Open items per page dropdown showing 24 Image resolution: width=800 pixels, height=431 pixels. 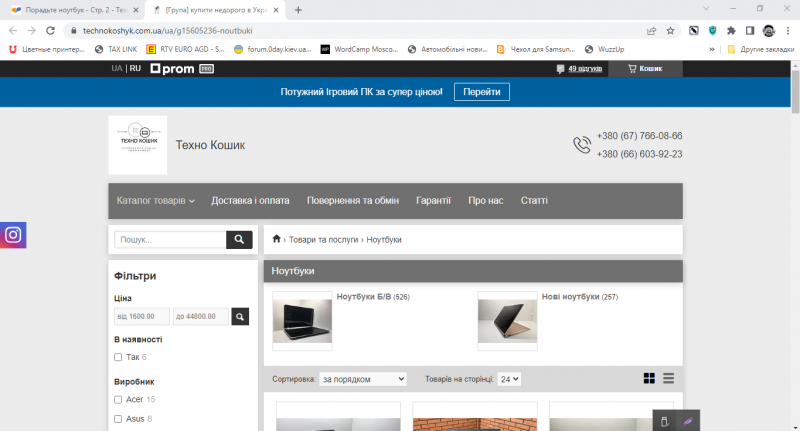click(509, 379)
